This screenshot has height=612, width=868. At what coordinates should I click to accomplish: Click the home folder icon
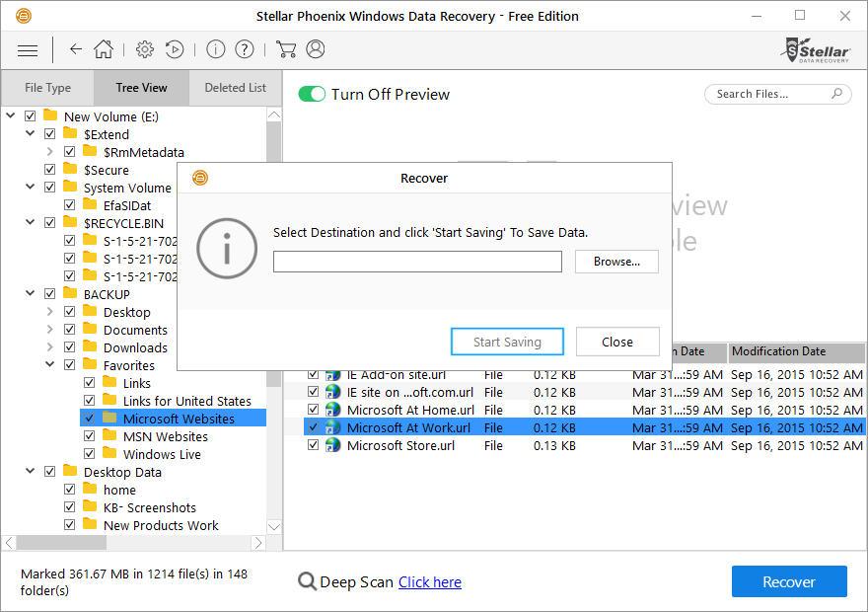(90, 489)
